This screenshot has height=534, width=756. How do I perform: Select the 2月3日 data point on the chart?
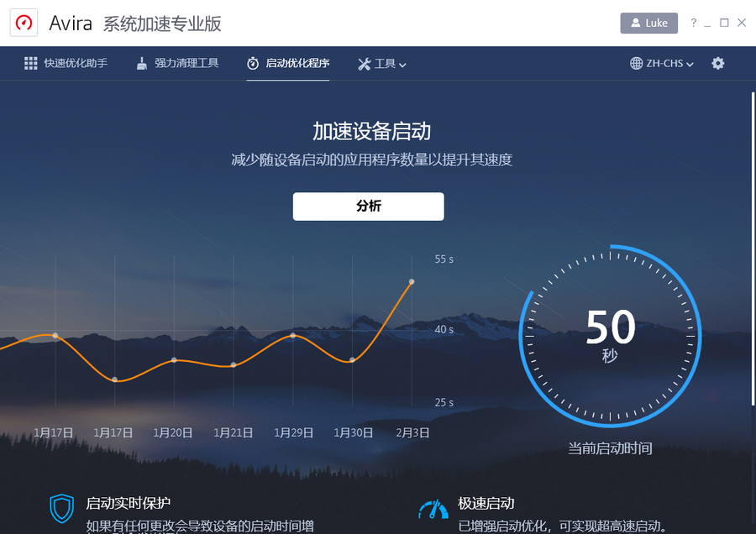pos(412,283)
